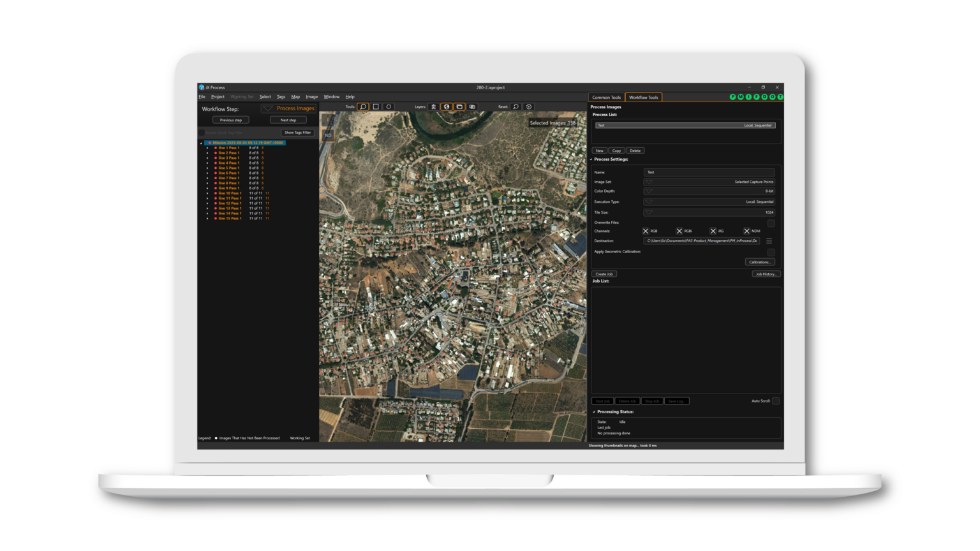Expand the line 1 Pass 1 tree item

[x=207, y=147]
